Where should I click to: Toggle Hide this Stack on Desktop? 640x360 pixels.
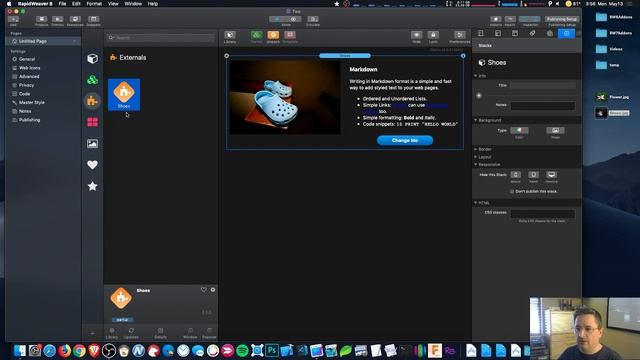coord(551,175)
